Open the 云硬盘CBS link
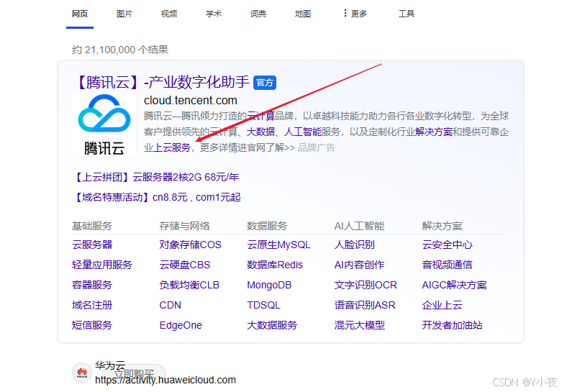This screenshot has height=392, width=562. [185, 265]
